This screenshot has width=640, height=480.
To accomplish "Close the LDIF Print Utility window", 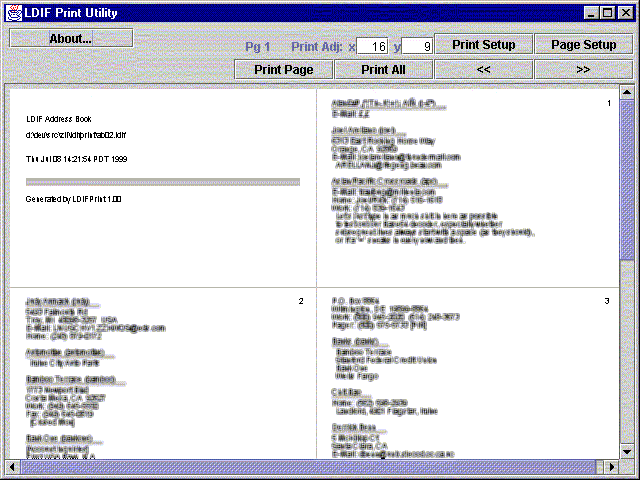I will [x=625, y=13].
